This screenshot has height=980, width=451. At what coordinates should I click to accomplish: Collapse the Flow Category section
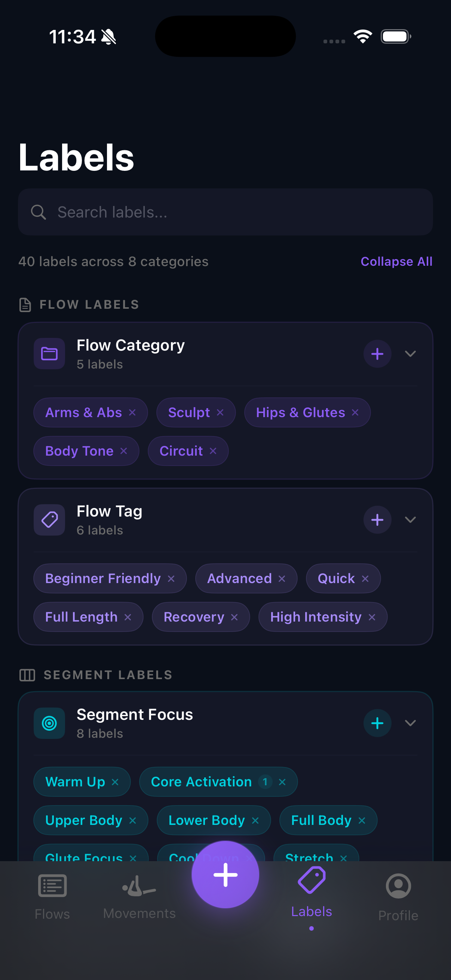tap(411, 354)
